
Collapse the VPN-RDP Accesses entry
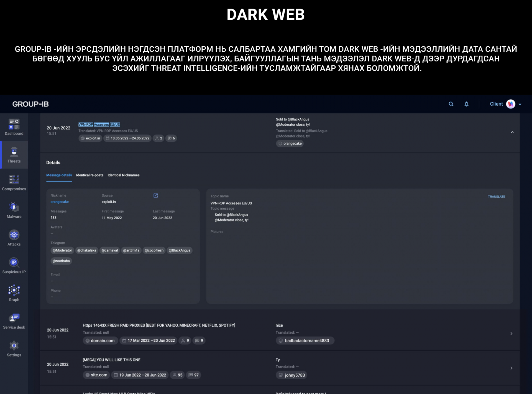point(512,132)
